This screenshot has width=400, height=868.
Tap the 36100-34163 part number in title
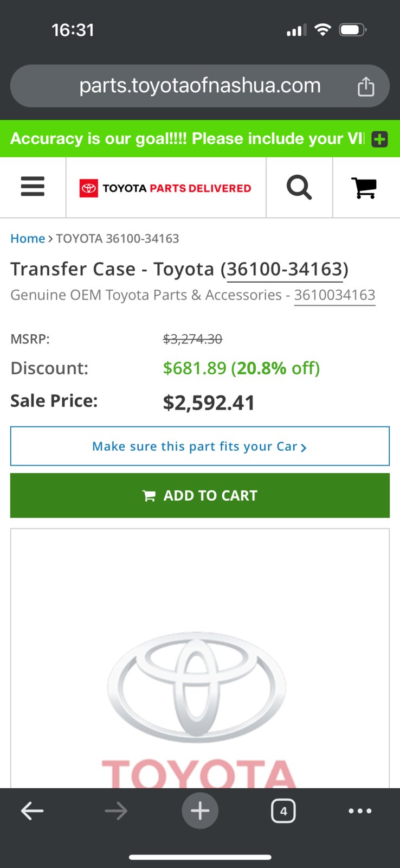(285, 269)
